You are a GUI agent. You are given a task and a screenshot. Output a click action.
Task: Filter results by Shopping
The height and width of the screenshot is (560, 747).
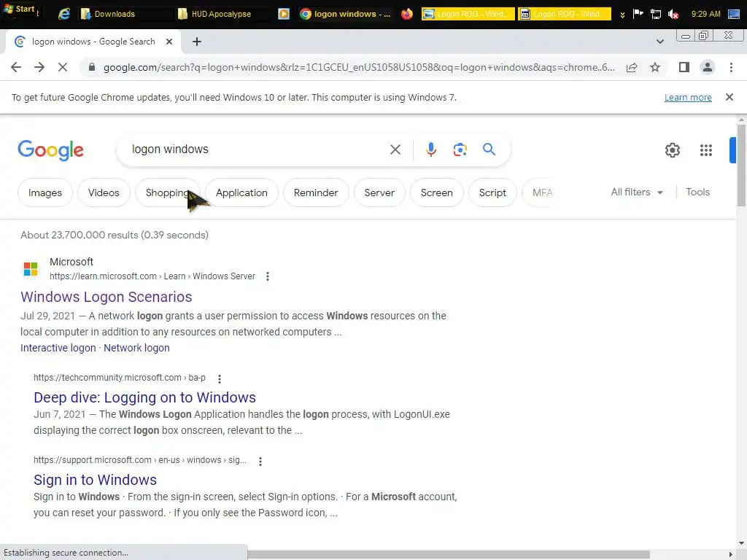[x=167, y=192]
